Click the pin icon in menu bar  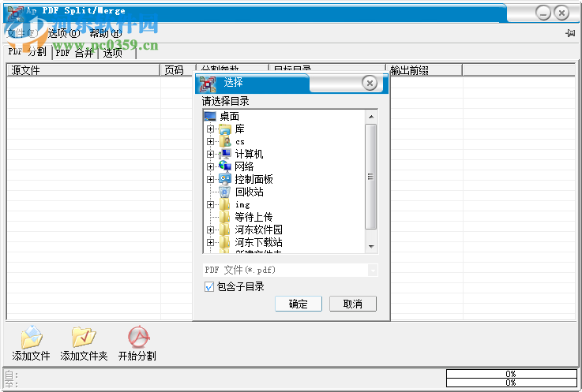570,33
